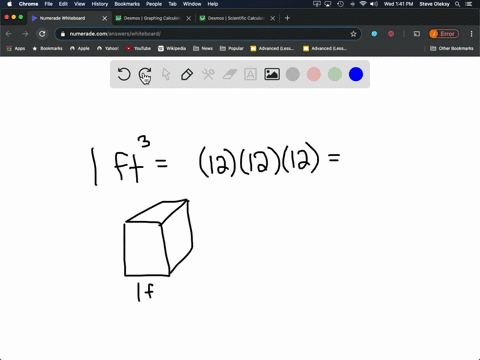The height and width of the screenshot is (360, 480).
Task: Open the File menu
Action: (49, 4)
